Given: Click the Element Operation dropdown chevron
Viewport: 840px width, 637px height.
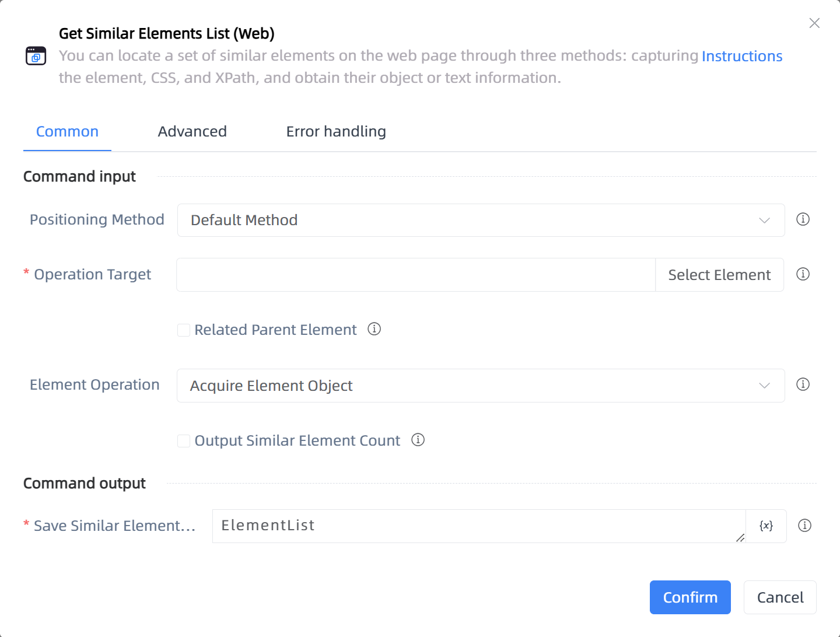Looking at the screenshot, I should pyautogui.click(x=764, y=386).
